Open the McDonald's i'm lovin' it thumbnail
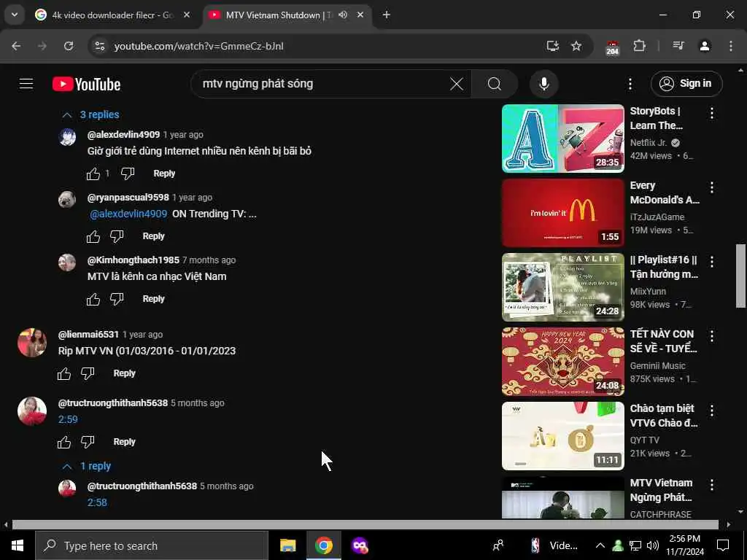Screen dimensions: 747x560 tap(562, 213)
